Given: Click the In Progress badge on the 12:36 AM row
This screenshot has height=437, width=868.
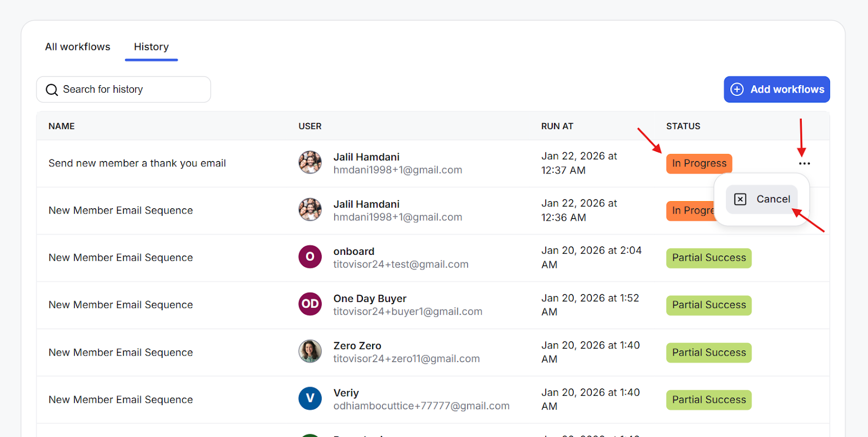Looking at the screenshot, I should tap(691, 210).
